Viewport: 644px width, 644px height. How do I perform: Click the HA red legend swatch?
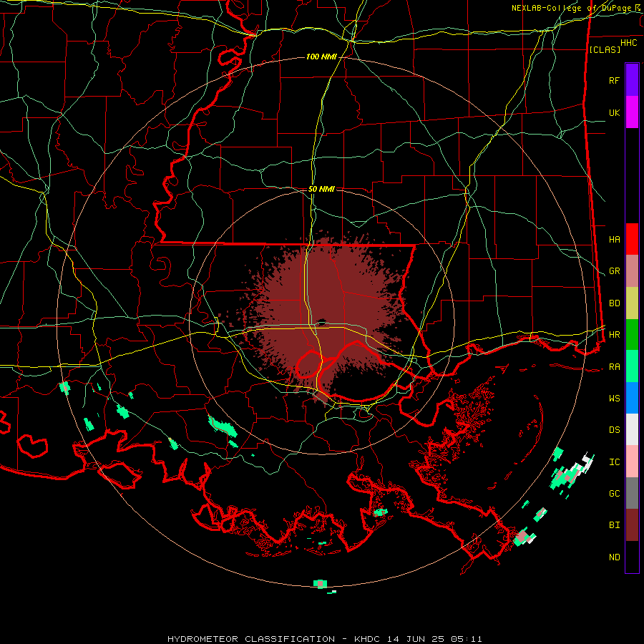[632, 239]
